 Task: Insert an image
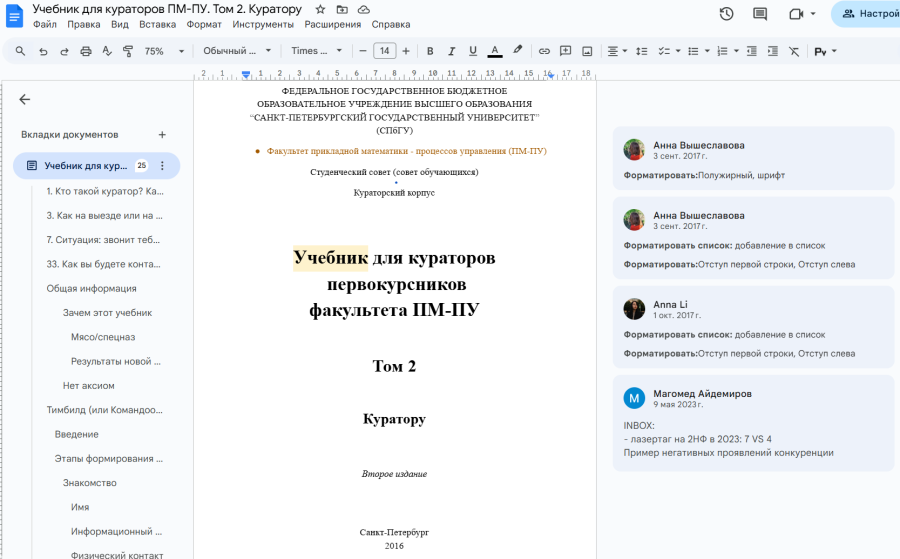click(x=587, y=51)
